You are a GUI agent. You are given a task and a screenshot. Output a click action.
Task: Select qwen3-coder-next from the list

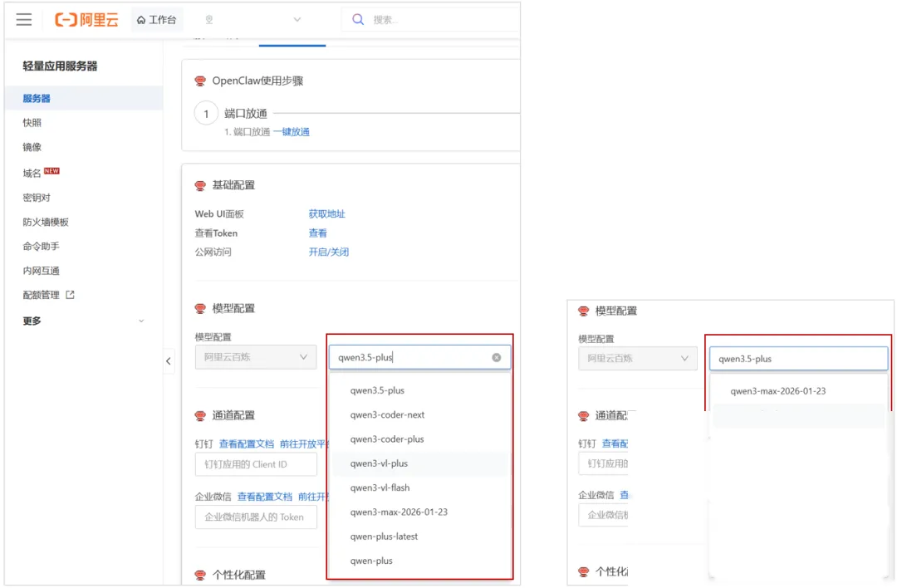pyautogui.click(x=420, y=414)
